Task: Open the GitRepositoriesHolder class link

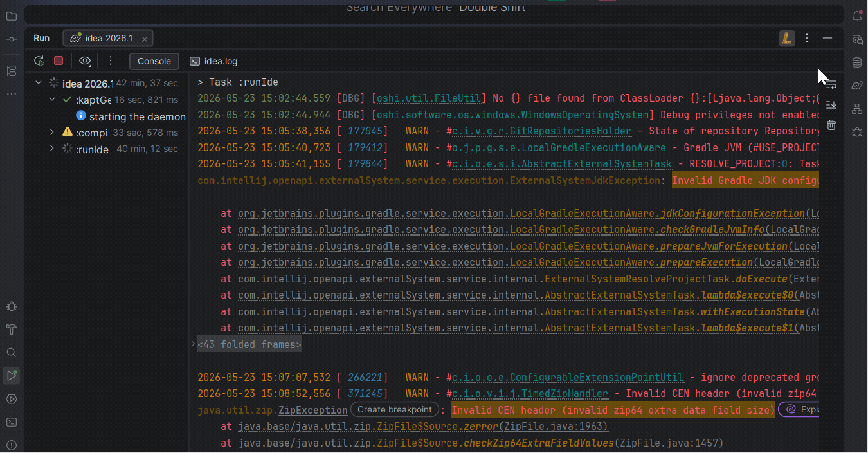Action: click(x=541, y=131)
